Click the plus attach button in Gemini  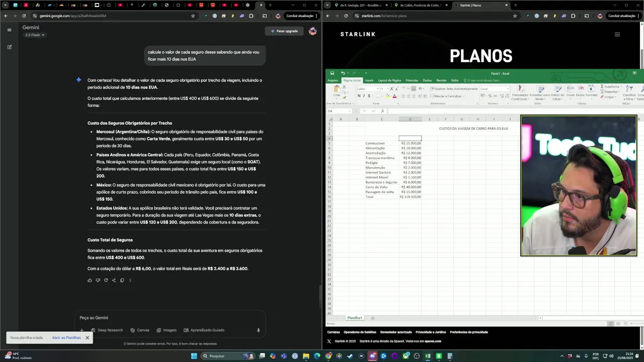coord(82,330)
